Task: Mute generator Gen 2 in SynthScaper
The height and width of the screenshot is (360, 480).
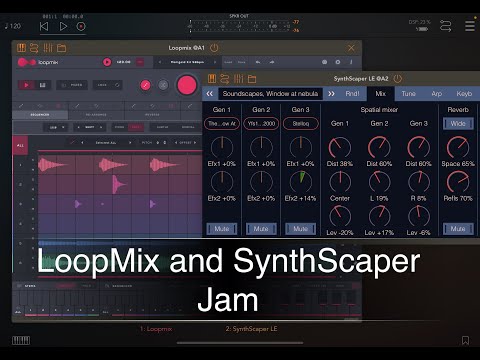Action: click(261, 229)
